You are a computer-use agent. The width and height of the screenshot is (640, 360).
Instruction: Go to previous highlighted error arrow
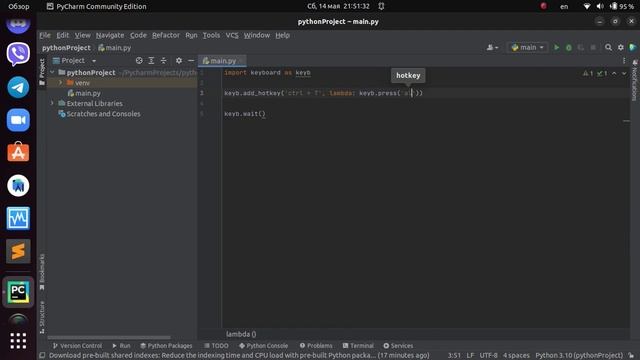614,73
